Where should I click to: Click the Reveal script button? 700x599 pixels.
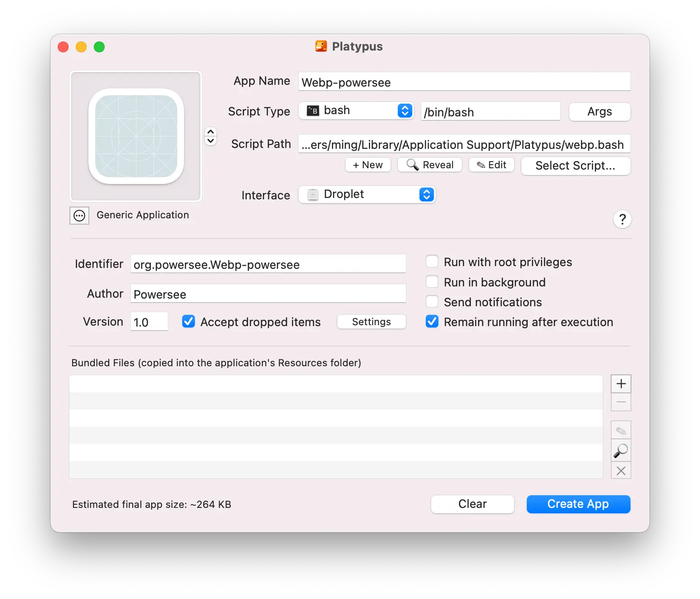tap(429, 165)
